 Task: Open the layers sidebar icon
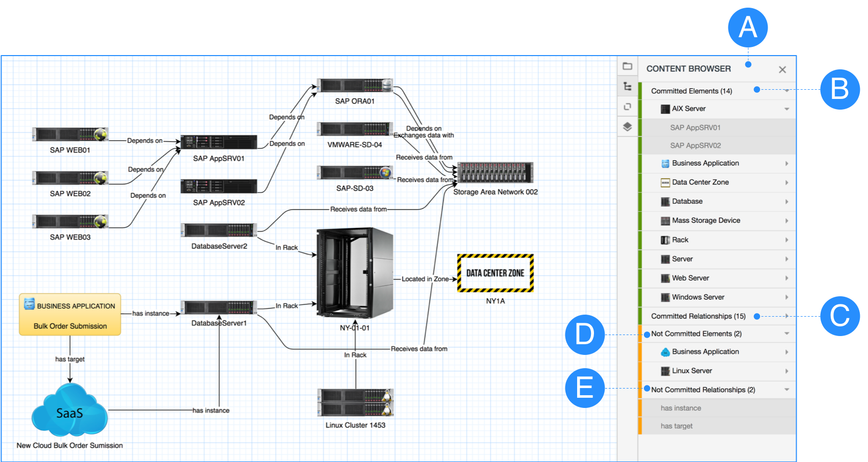[628, 126]
